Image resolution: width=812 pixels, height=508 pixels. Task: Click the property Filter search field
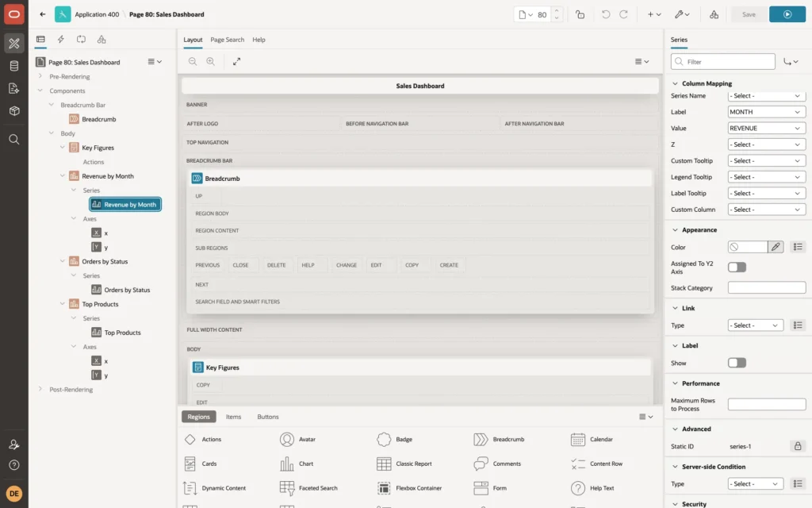click(x=723, y=62)
